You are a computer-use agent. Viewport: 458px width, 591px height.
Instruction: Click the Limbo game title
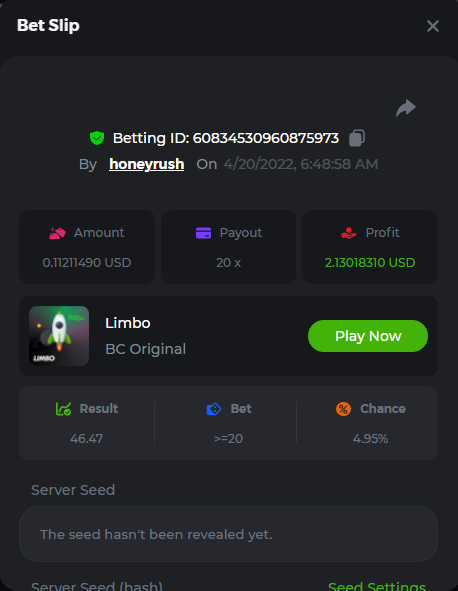(128, 323)
